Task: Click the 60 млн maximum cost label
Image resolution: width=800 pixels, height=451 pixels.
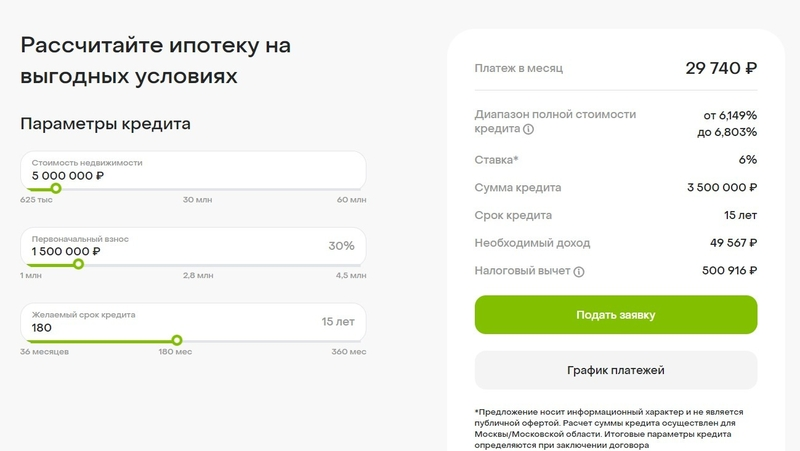Action: [351, 200]
